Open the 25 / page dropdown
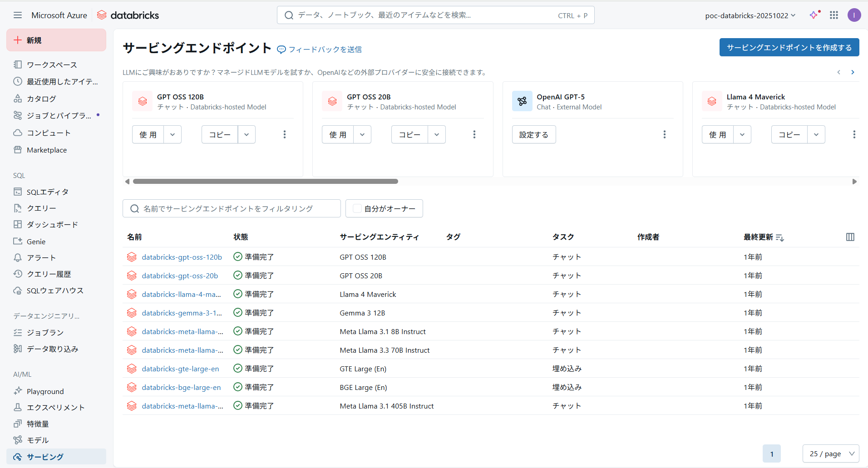Screen dimensions: 868x468 pos(830,453)
